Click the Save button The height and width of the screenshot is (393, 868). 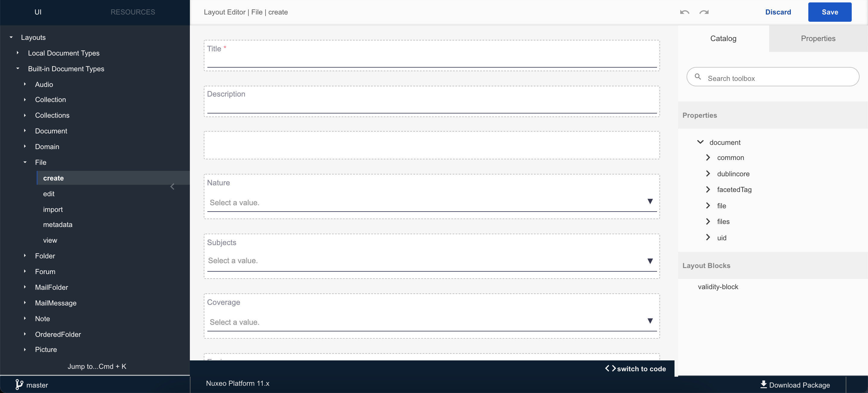pyautogui.click(x=830, y=12)
